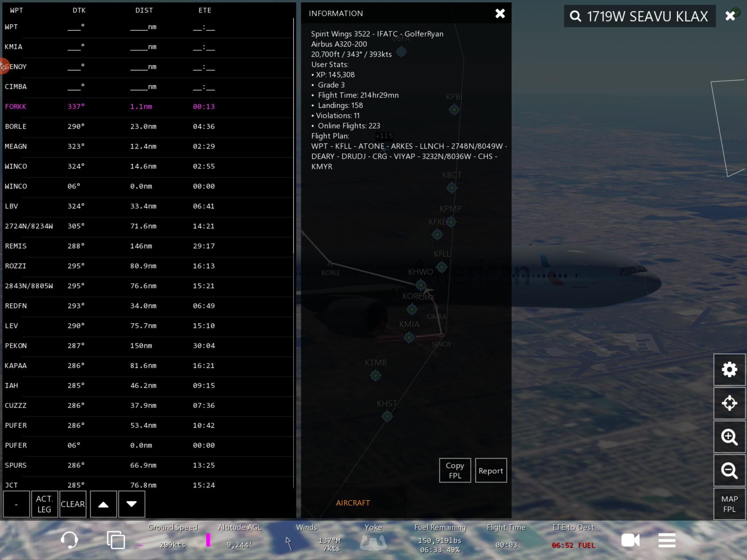
Task: Zoom out on the map
Action: pos(729,470)
